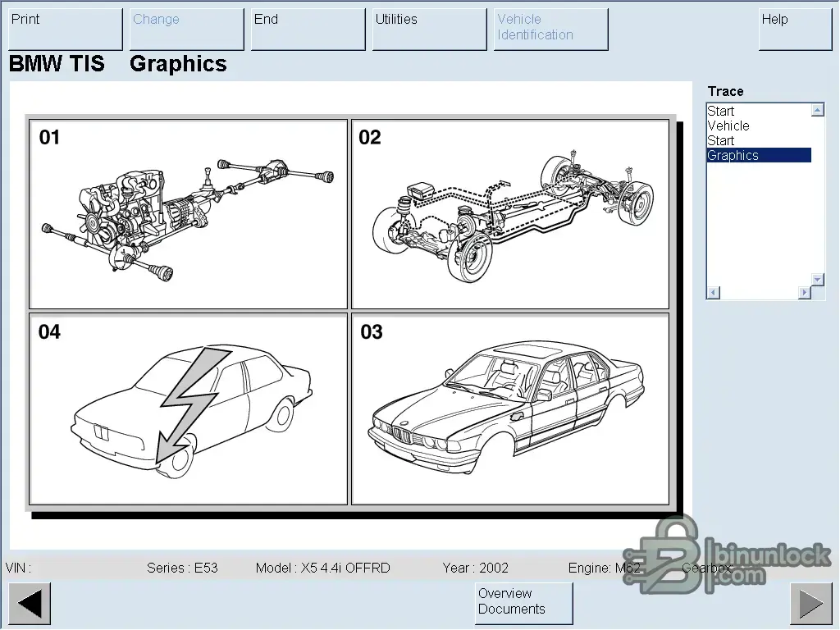This screenshot has height=630, width=840.
Task: Open graphic 02 chassis and suspension
Action: 510,214
